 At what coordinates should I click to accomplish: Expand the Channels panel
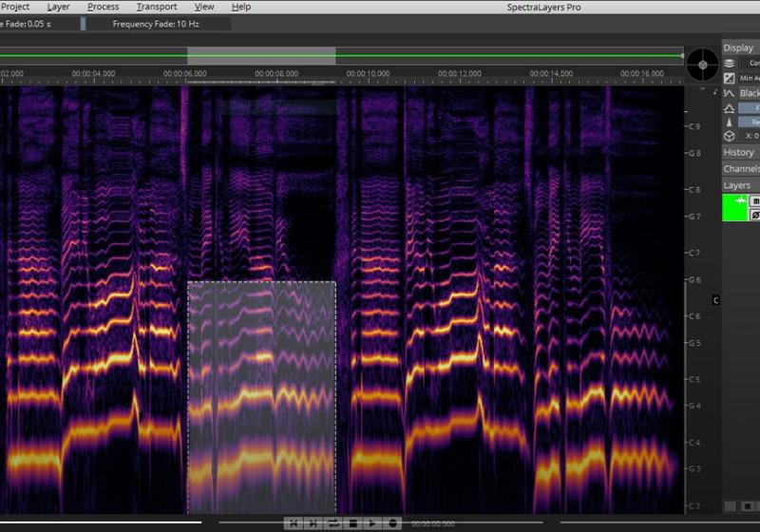741,168
